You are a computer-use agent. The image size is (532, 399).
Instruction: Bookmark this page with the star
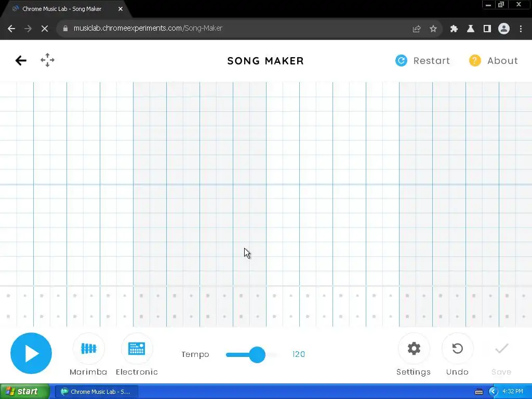click(433, 29)
